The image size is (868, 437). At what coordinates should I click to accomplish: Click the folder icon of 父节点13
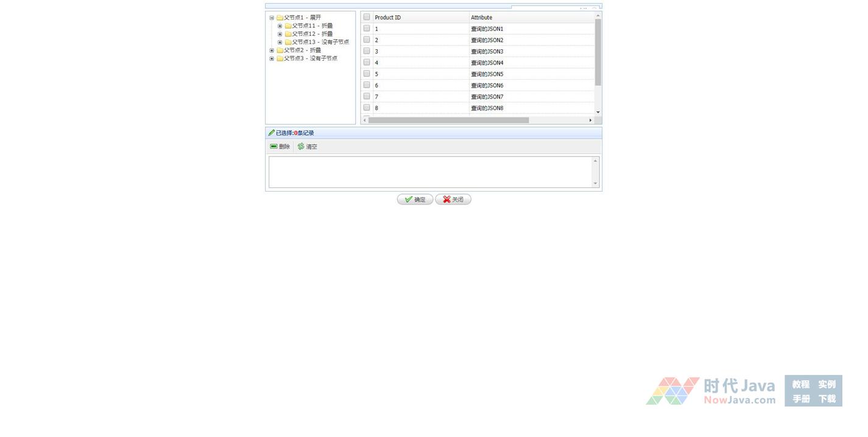tap(288, 43)
